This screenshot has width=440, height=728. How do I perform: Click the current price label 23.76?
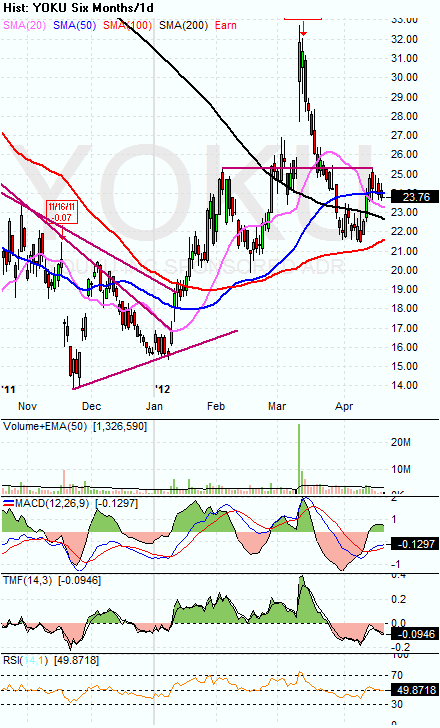coord(416,197)
